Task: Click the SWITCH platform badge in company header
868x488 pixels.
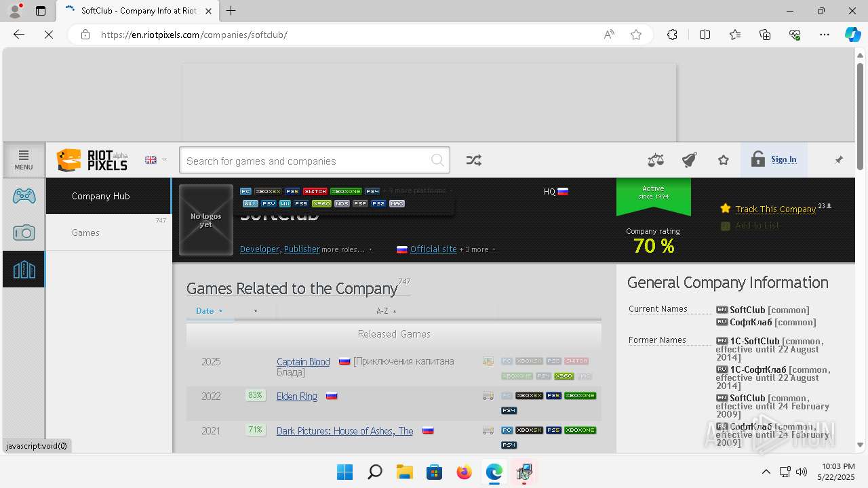Action: (315, 191)
